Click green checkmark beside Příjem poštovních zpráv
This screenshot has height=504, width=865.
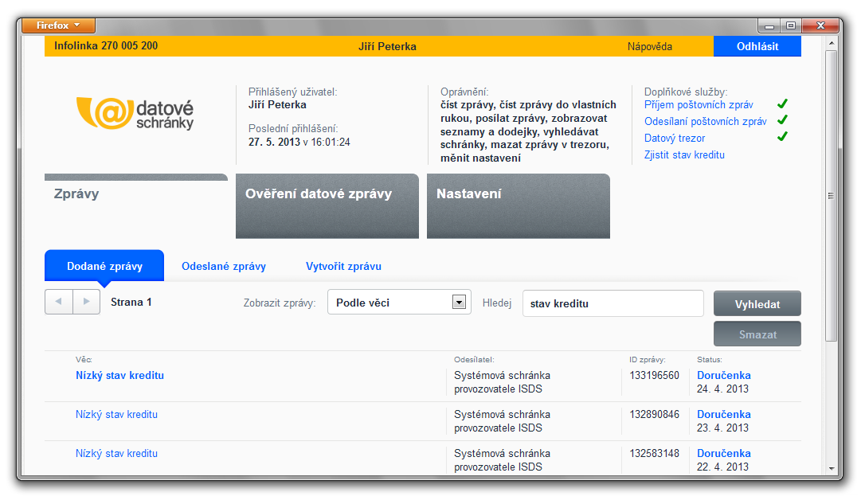[782, 104]
